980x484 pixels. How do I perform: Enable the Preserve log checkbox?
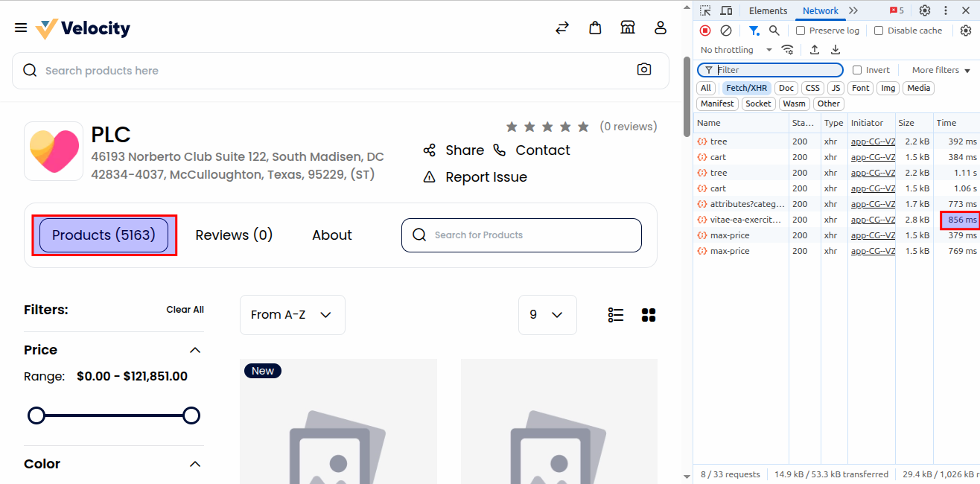point(801,31)
